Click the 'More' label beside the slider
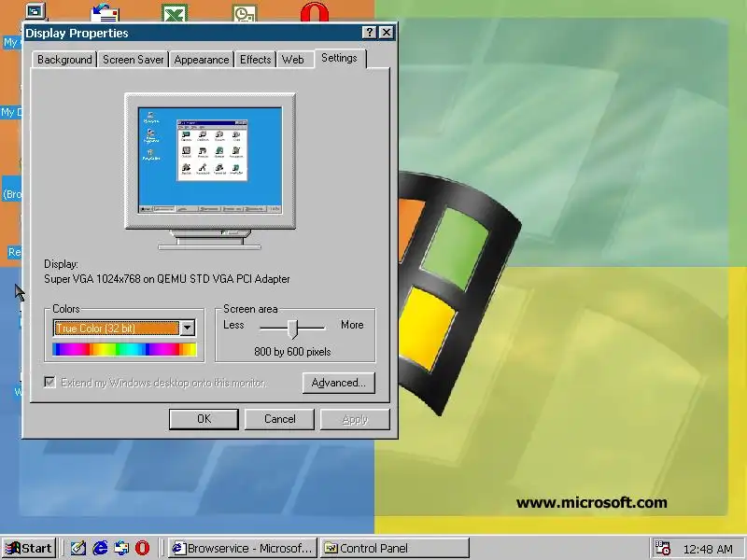 coord(352,325)
